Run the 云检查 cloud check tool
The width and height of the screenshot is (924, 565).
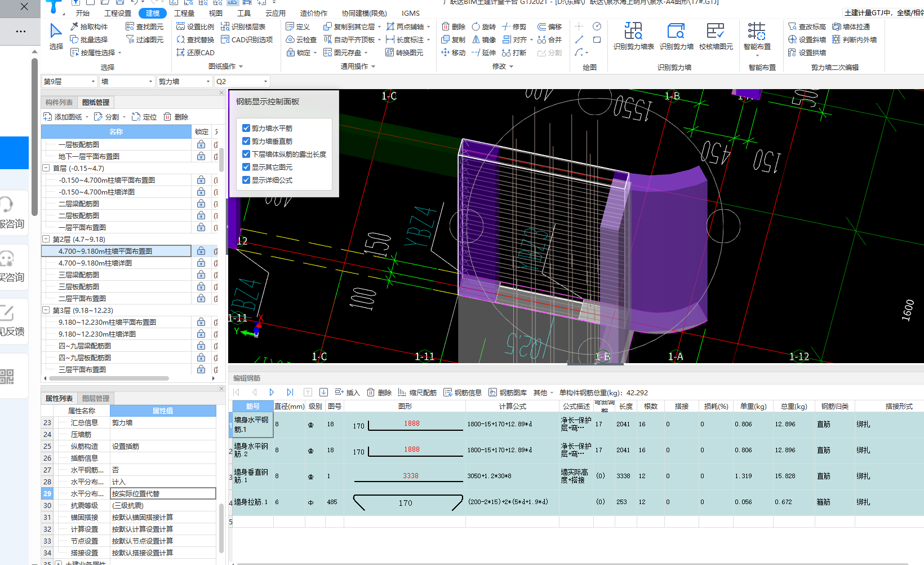(x=301, y=39)
